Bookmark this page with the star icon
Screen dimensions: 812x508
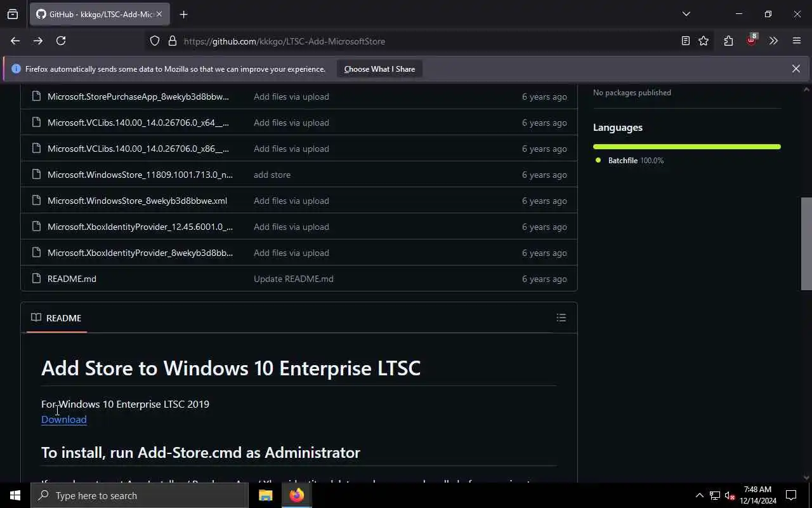point(704,41)
